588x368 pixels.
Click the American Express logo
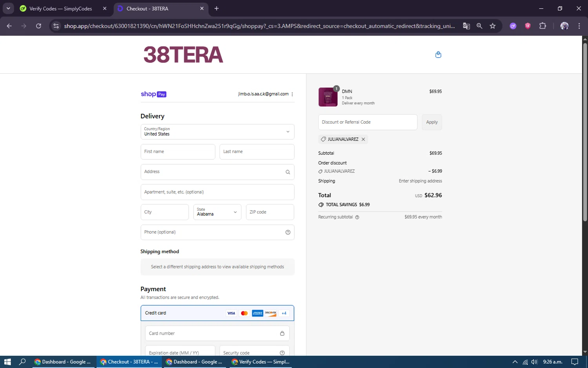click(258, 313)
